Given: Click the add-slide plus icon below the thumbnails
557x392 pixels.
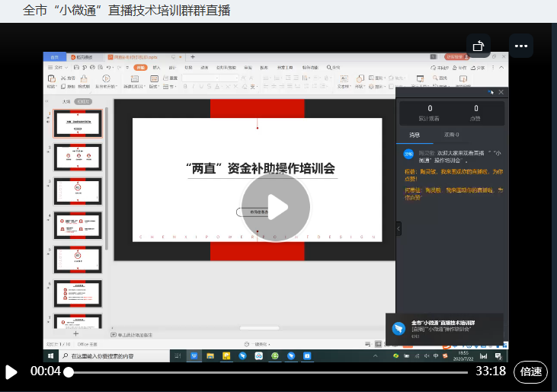Looking at the screenshot, I should pyautogui.click(x=75, y=333).
